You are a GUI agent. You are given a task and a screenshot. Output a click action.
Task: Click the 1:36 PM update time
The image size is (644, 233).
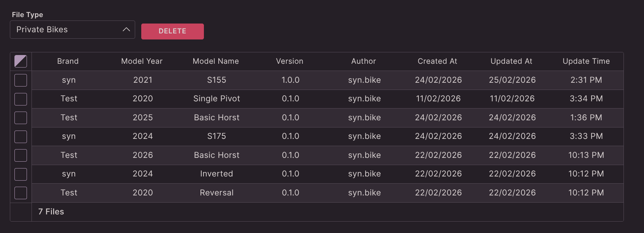586,118
